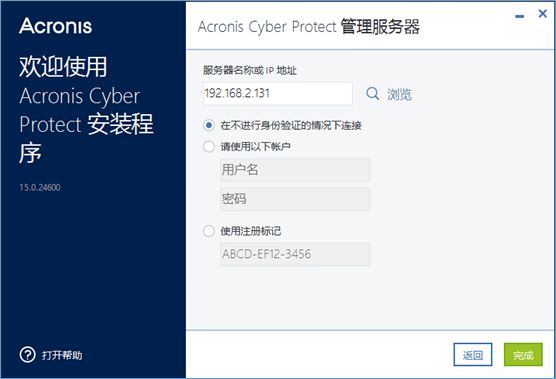Open the 打开帮助 help link
556x379 pixels.
pos(62,355)
